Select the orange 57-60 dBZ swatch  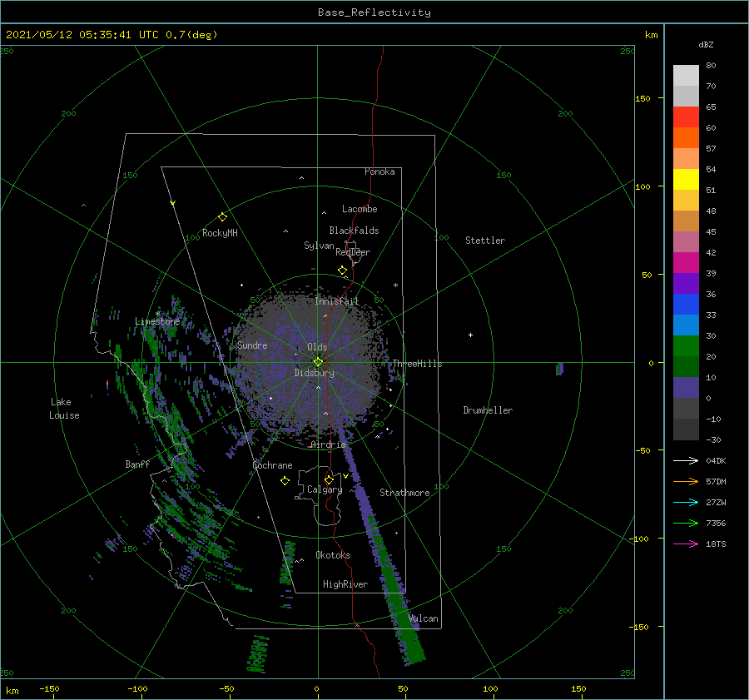tap(686, 137)
